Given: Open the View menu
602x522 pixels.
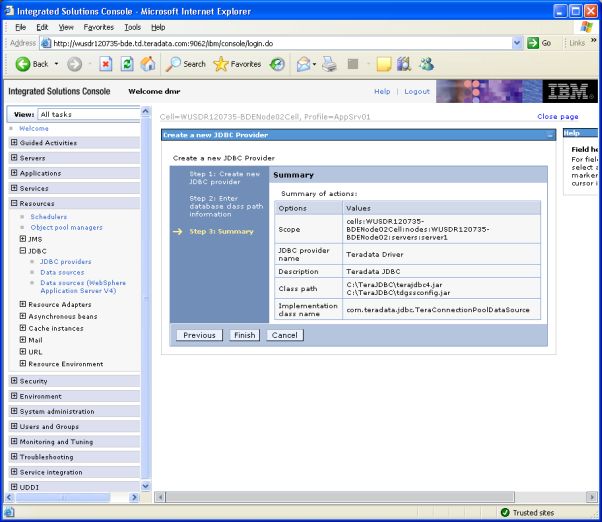Looking at the screenshot, I should (66, 27).
